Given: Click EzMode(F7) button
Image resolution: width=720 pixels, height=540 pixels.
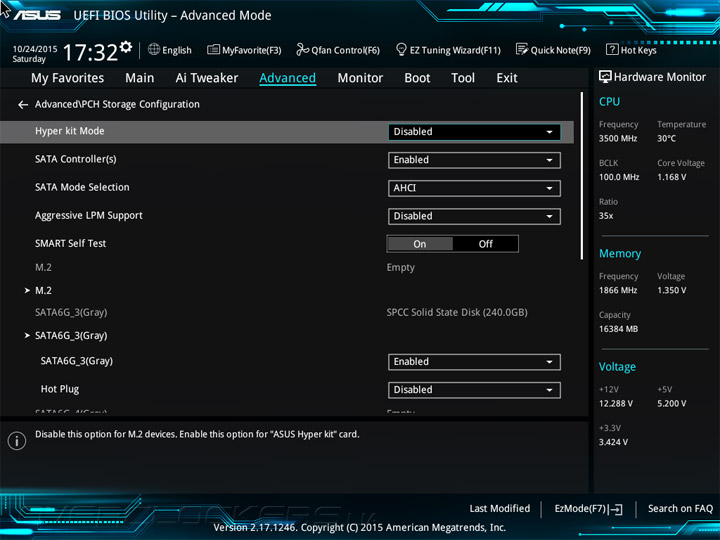Looking at the screenshot, I should (x=588, y=509).
